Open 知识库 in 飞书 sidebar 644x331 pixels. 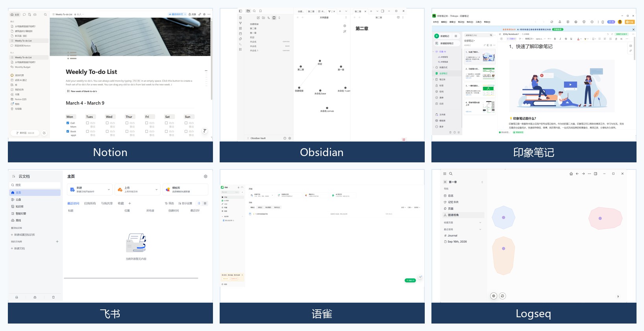[19, 206]
